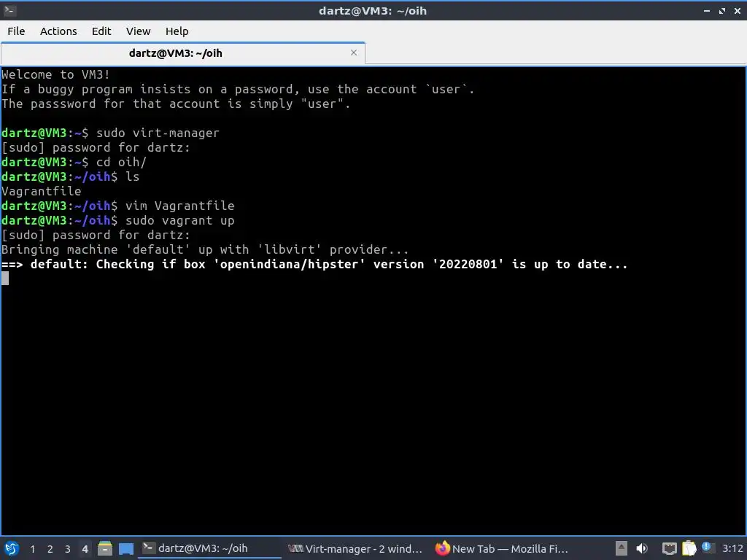Open the removable media eject icon

tap(622, 548)
